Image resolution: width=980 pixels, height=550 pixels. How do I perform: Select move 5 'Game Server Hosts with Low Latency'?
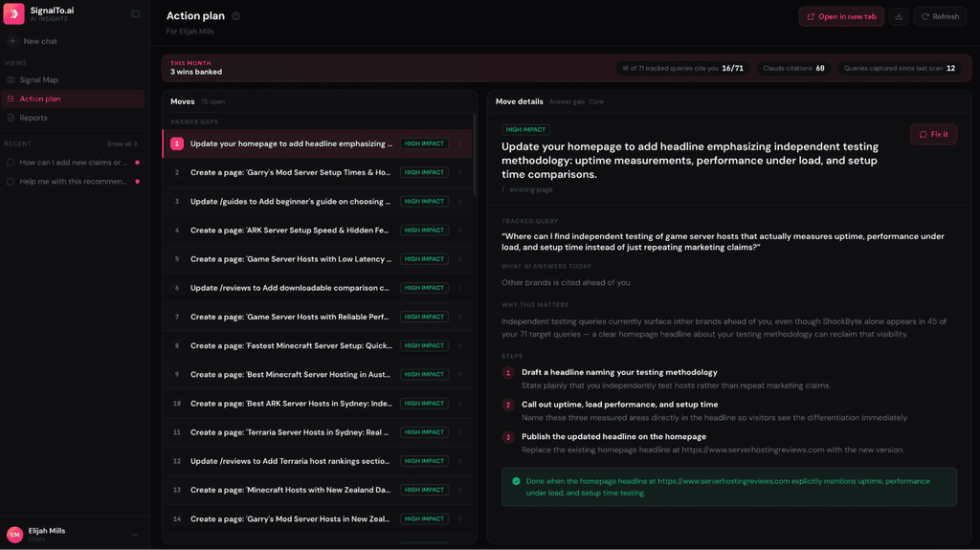pyautogui.click(x=318, y=259)
